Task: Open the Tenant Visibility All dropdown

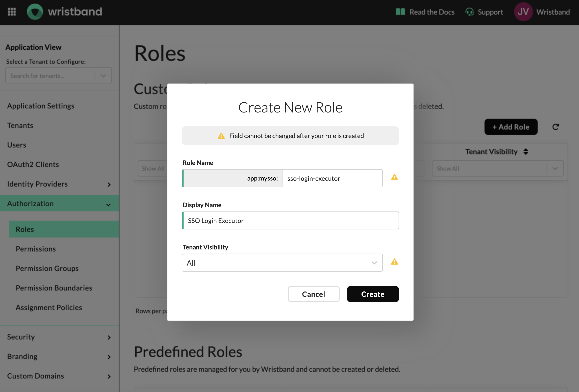Action: click(282, 263)
